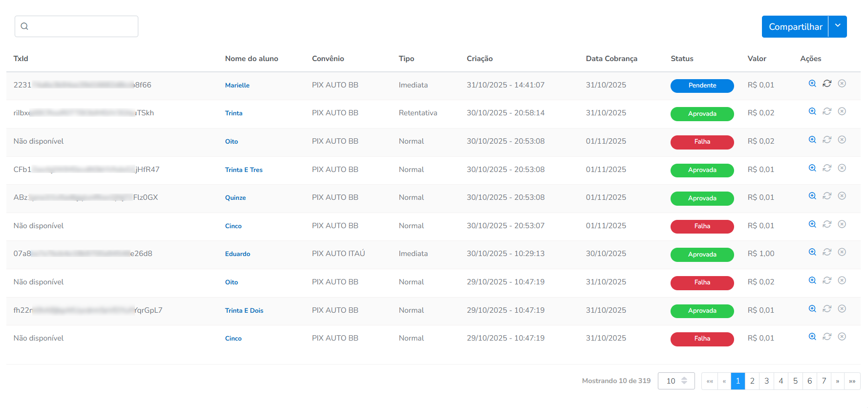Click the magnifier details icon for Marielle's row
The width and height of the screenshot is (868, 408).
(812, 84)
